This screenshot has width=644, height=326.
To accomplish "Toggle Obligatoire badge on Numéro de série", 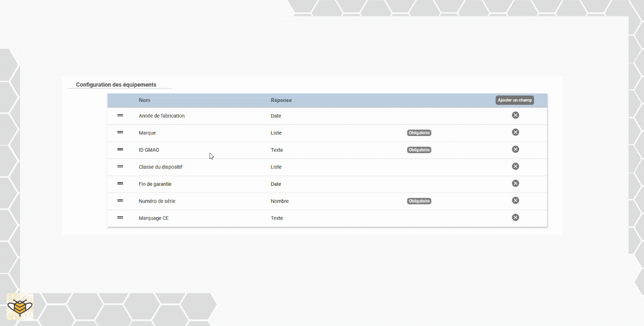I will pyautogui.click(x=419, y=201).
